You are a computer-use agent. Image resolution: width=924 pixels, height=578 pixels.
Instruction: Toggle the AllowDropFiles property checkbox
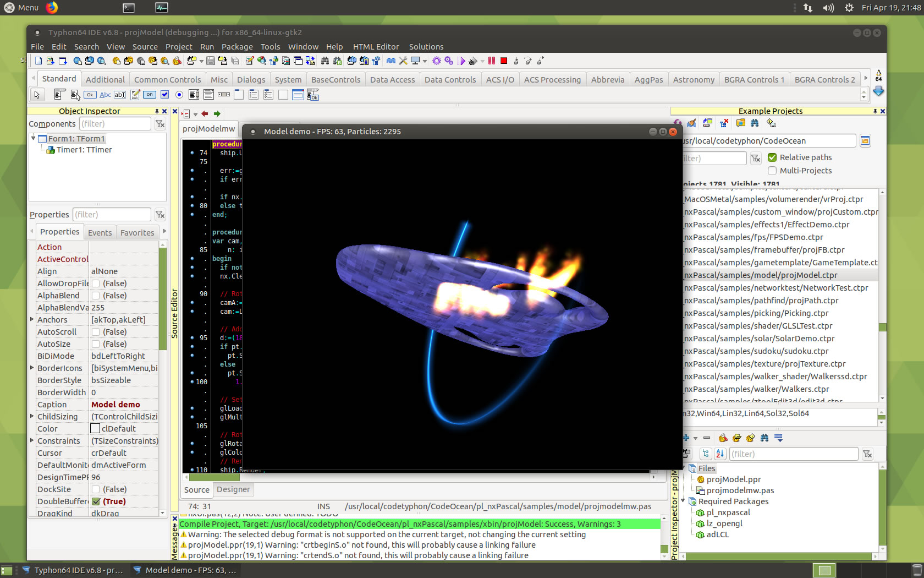click(x=96, y=283)
